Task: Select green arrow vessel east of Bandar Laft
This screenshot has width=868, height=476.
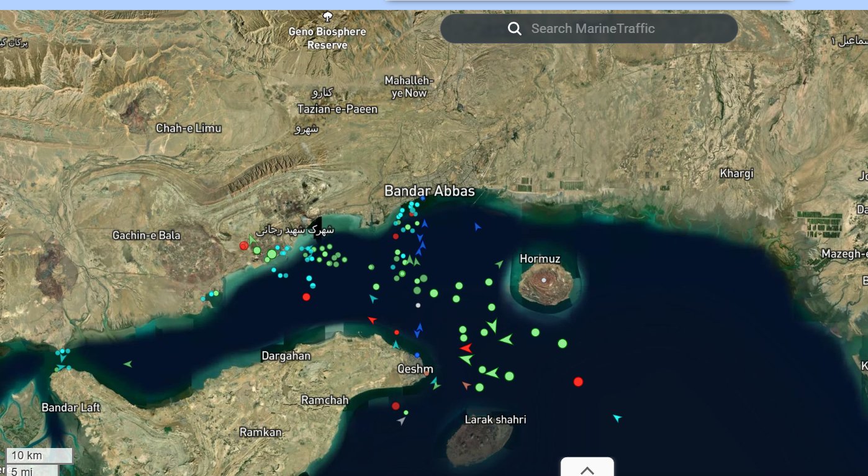Action: tap(128, 364)
